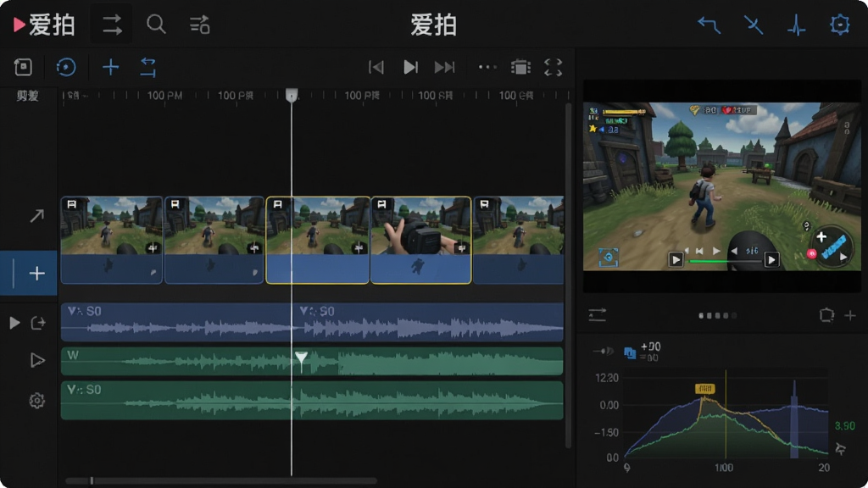Image resolution: width=868 pixels, height=488 pixels.
Task: Click the undo arrow in top bar
Action: coord(709,25)
